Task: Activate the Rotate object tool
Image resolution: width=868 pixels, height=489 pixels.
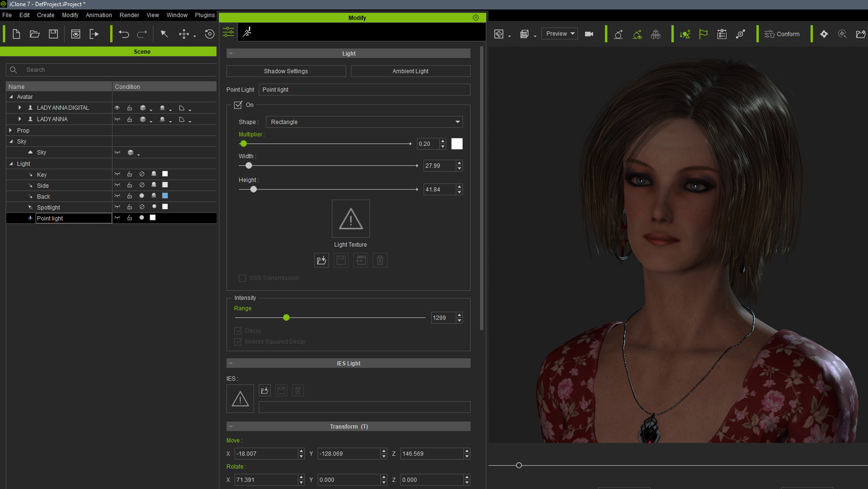Action: (209, 34)
